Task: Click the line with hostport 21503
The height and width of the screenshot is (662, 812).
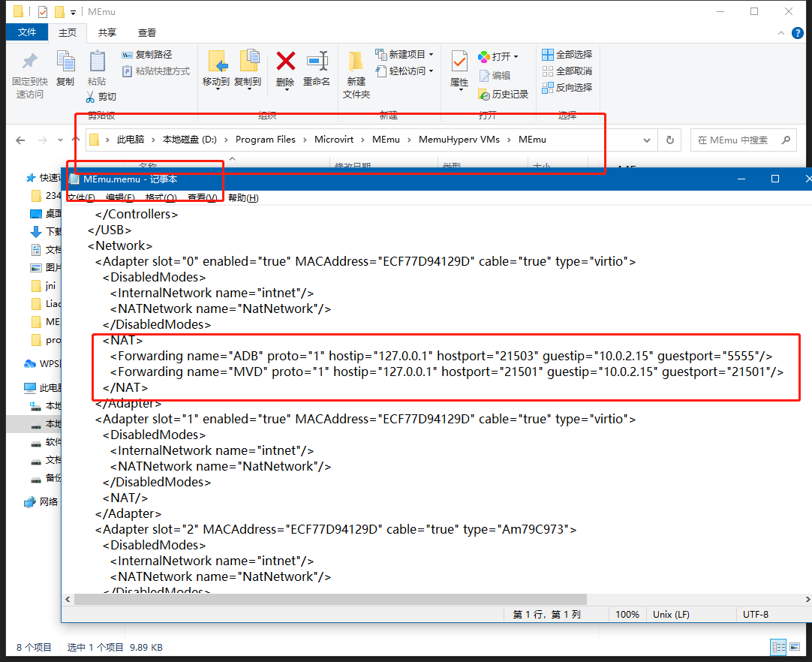Action: 441,356
